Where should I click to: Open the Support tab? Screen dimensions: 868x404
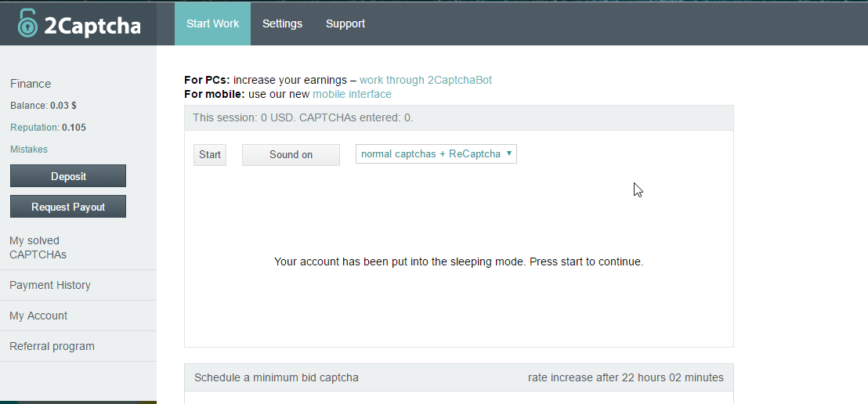pyautogui.click(x=345, y=23)
